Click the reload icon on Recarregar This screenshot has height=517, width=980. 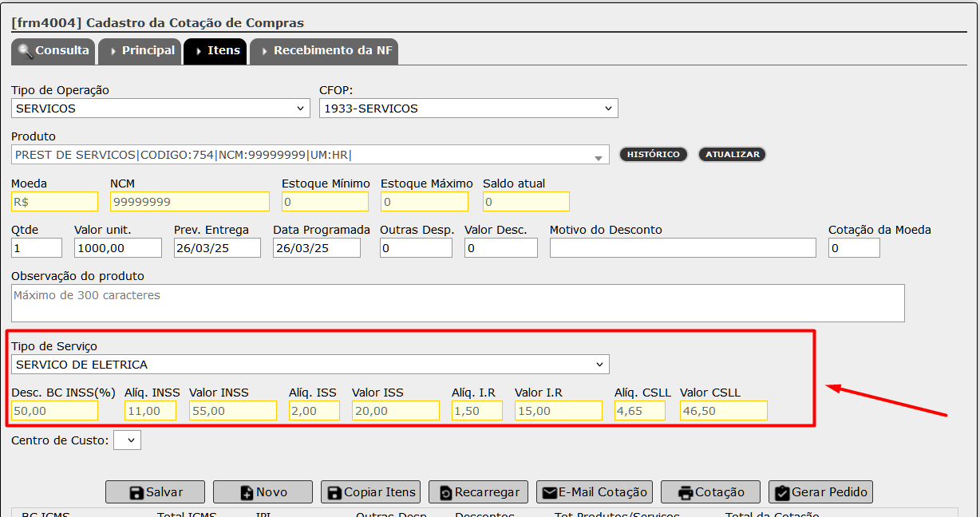pos(446,492)
